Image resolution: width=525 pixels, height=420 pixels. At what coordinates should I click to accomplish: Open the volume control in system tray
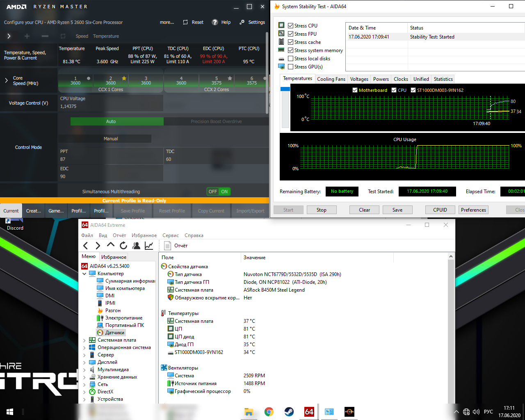[x=476, y=412]
